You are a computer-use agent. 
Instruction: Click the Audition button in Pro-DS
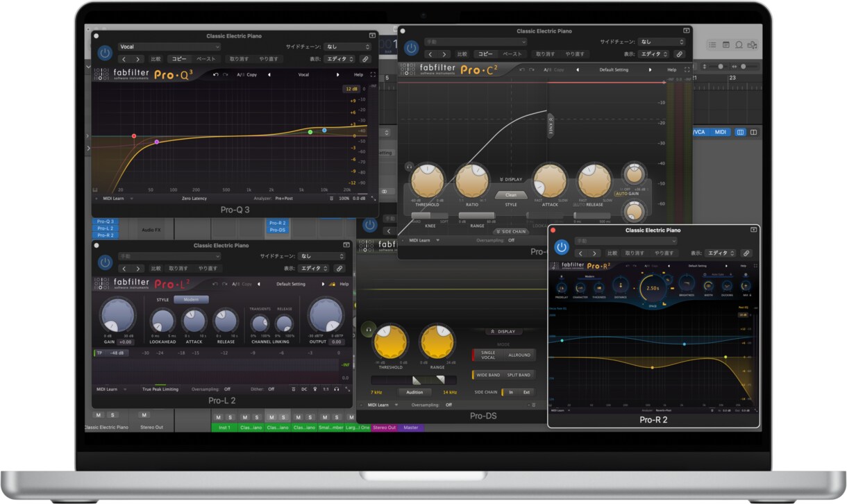point(414,392)
